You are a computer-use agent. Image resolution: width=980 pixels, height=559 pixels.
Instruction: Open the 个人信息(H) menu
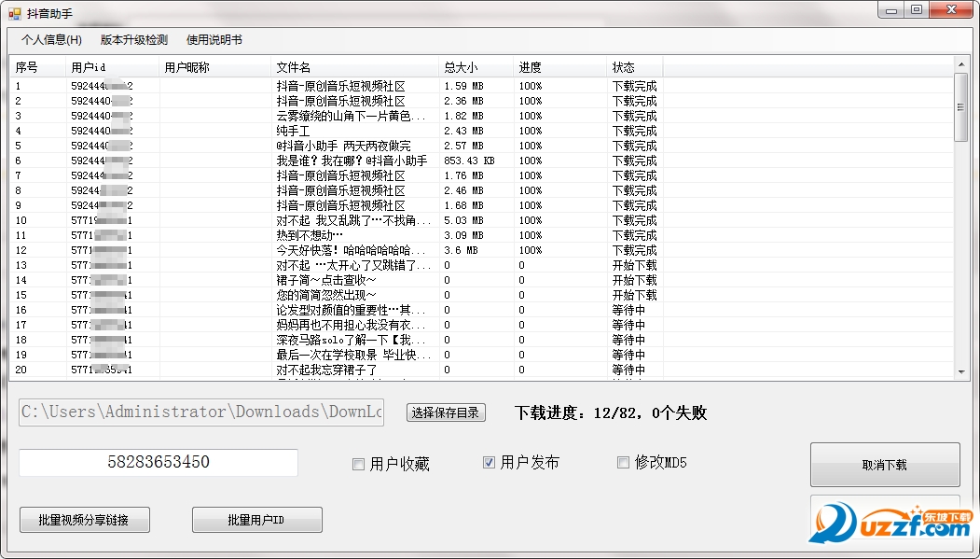tap(51, 40)
